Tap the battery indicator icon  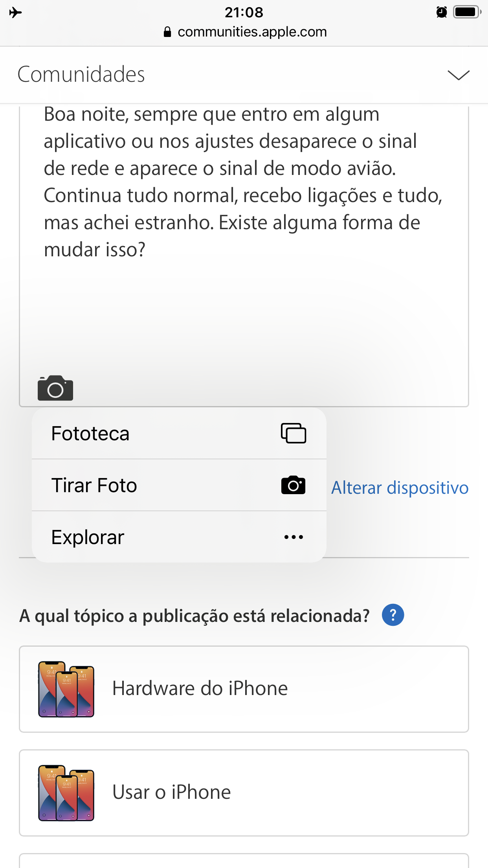(467, 12)
